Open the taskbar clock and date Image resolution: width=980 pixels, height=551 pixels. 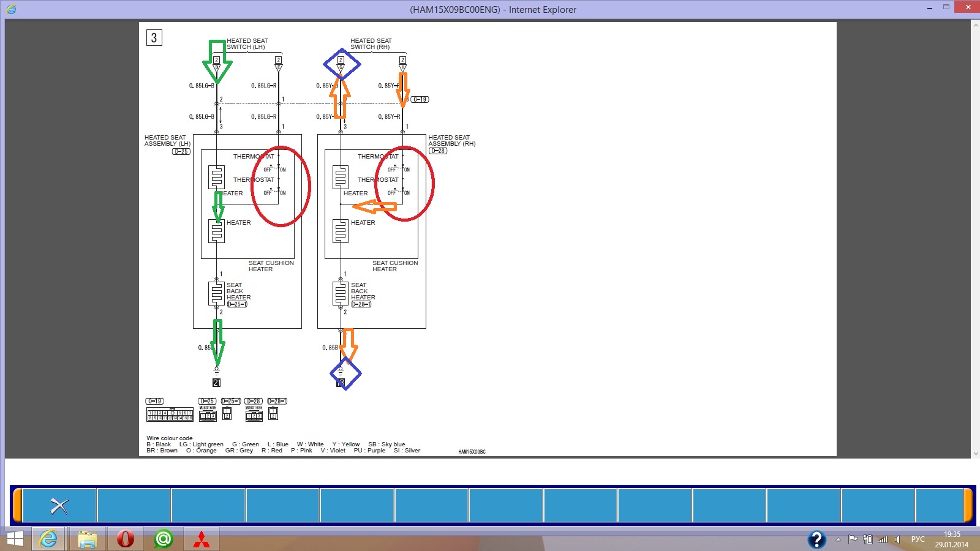point(951,539)
